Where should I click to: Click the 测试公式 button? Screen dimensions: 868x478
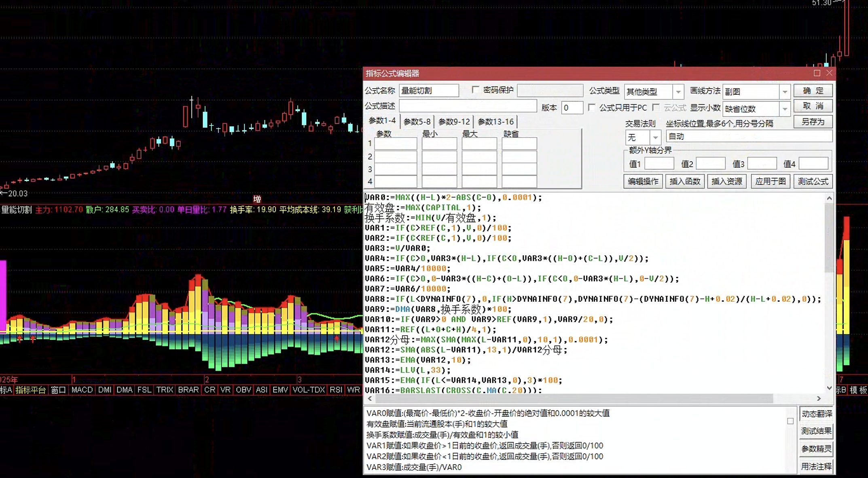click(x=813, y=181)
